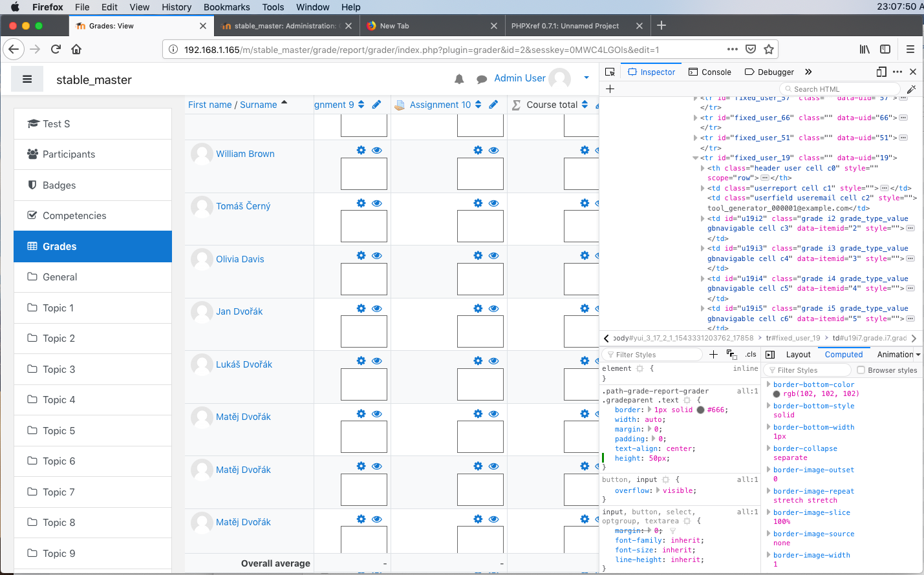This screenshot has height=575, width=924.
Task: Open the messages speech bubble icon
Action: (482, 79)
